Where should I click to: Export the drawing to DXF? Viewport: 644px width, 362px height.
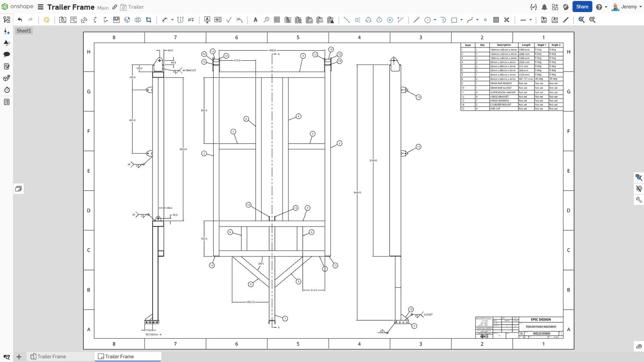(x=543, y=19)
